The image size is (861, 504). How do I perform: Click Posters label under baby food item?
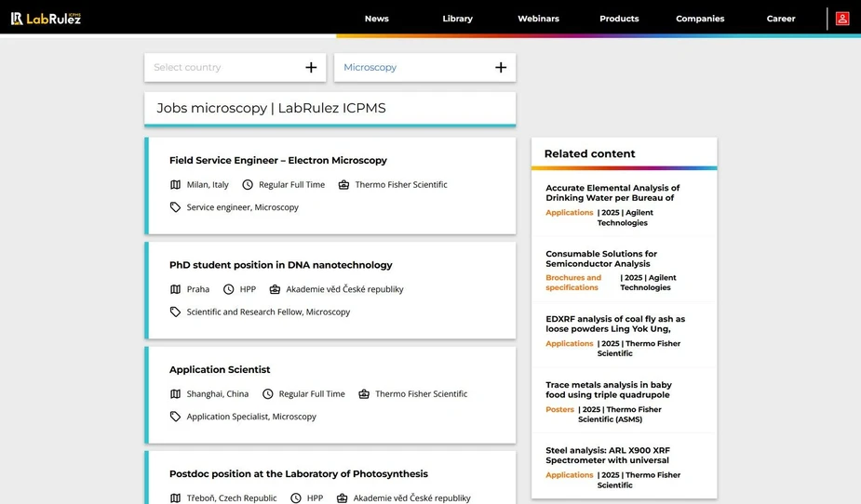[559, 410]
